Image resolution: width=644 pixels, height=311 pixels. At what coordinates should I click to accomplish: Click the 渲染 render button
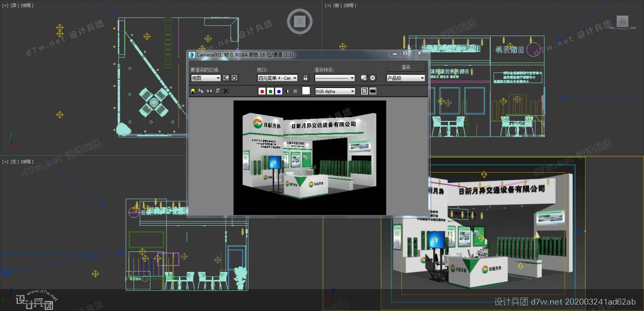coord(406,67)
